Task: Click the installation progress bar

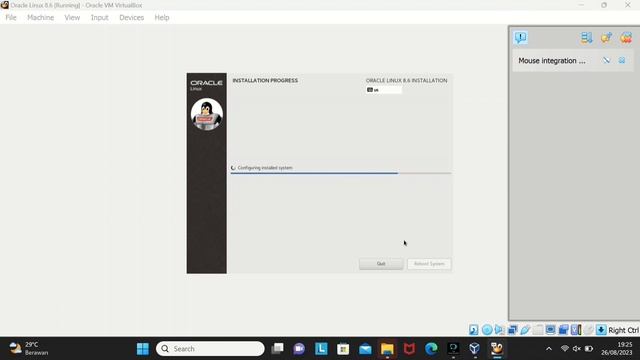Action: point(341,173)
